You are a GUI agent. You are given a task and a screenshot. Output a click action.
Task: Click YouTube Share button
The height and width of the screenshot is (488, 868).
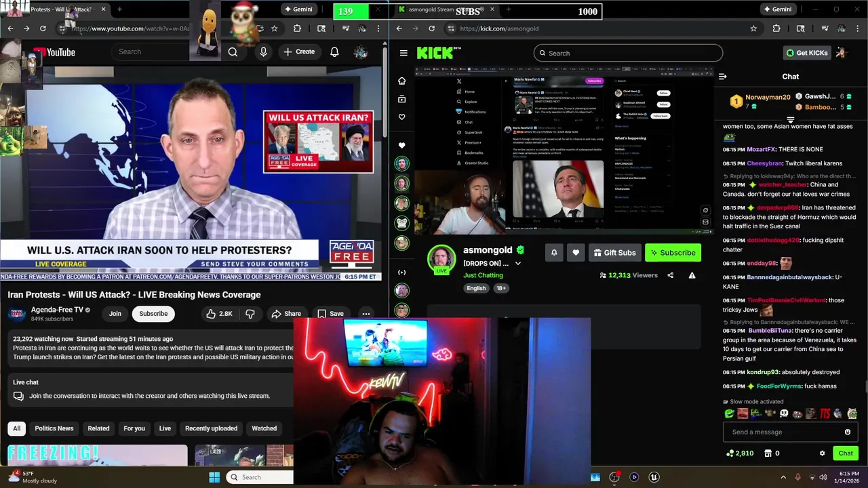coord(286,314)
